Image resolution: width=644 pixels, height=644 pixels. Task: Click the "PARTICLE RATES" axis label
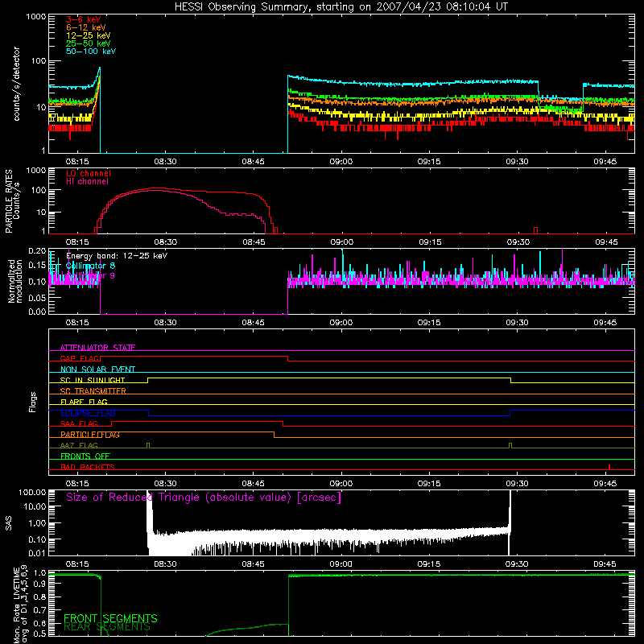tap(9, 201)
